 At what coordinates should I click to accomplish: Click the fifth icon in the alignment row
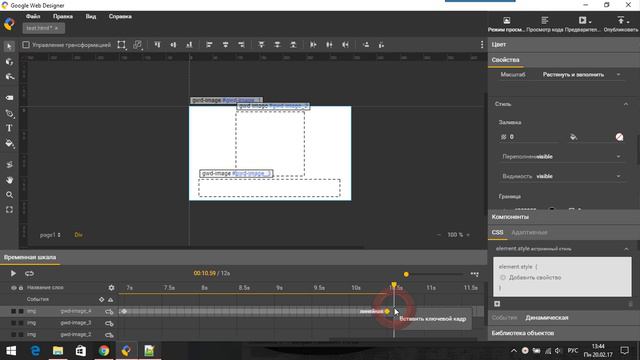point(225,44)
